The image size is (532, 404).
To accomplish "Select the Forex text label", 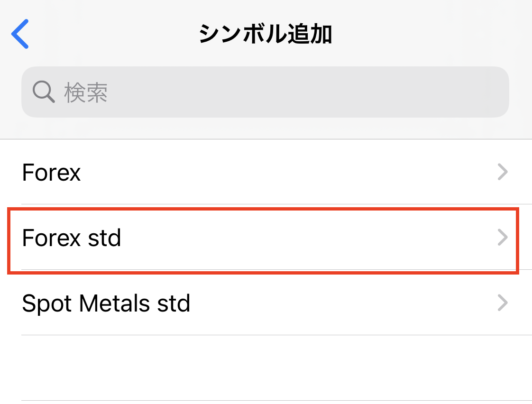I will point(51,172).
